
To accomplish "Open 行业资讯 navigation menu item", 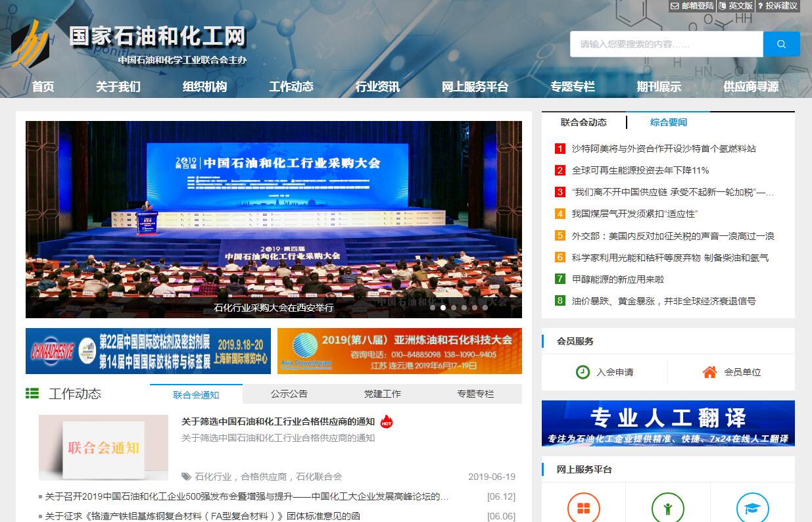I will [377, 87].
